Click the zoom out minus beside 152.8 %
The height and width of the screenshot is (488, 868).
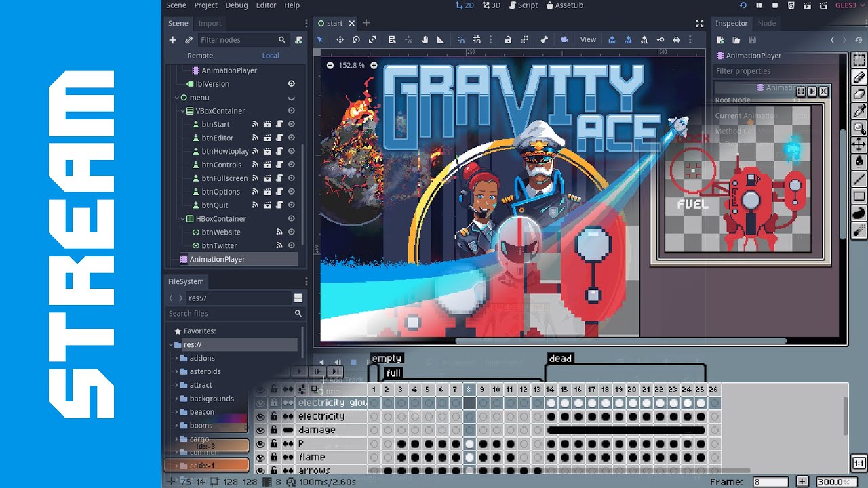(330, 65)
